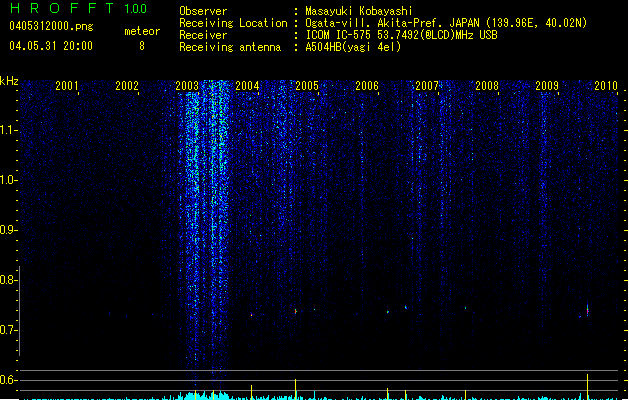
Task: Click the meteor count value 8
Action: click(x=142, y=46)
